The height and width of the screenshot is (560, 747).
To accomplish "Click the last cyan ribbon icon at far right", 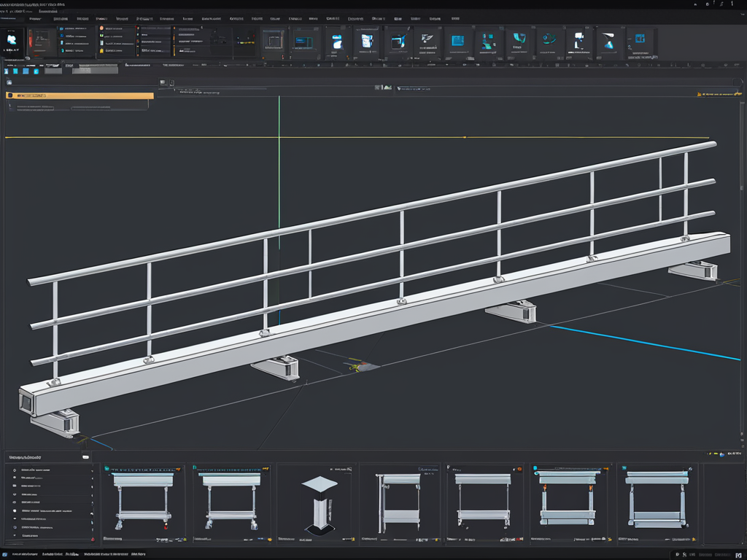I will [x=639, y=39].
